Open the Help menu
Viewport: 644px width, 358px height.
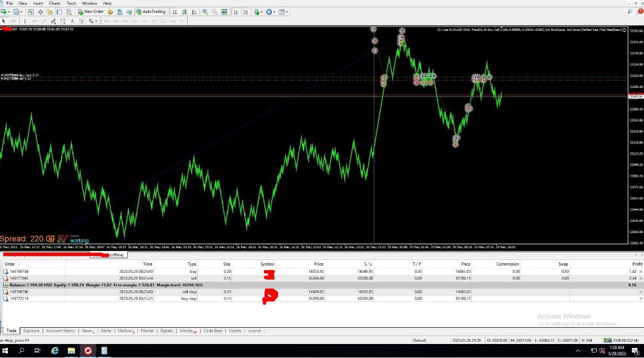(107, 3)
